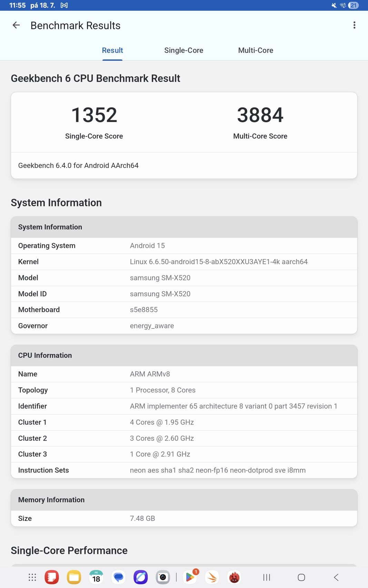Tap the Android 15 operating system value
This screenshot has width=368, height=588.
147,246
